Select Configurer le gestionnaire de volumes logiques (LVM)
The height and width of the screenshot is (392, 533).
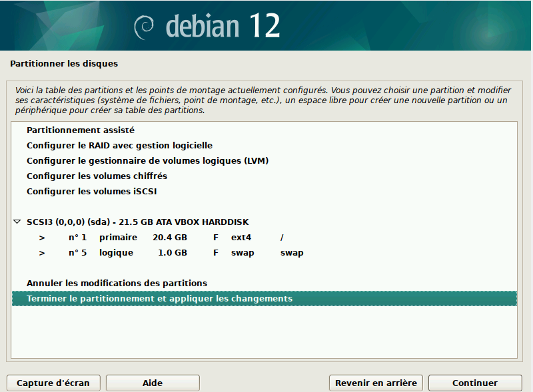pyautogui.click(x=147, y=160)
